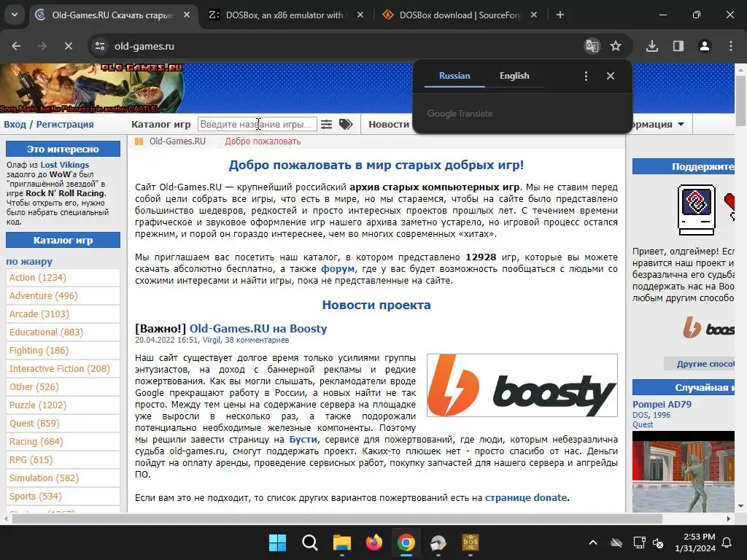Click the Google Translate icon in address bar

[x=592, y=46]
